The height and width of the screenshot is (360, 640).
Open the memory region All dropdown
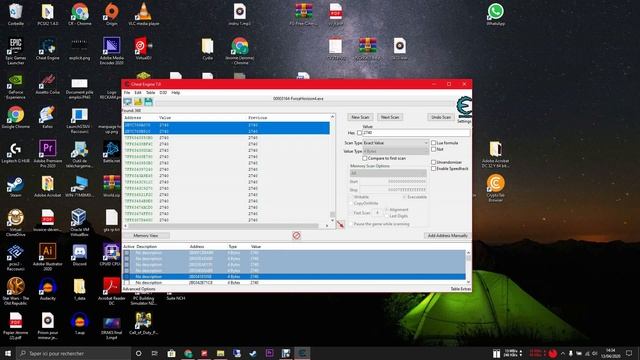pyautogui.click(x=388, y=173)
